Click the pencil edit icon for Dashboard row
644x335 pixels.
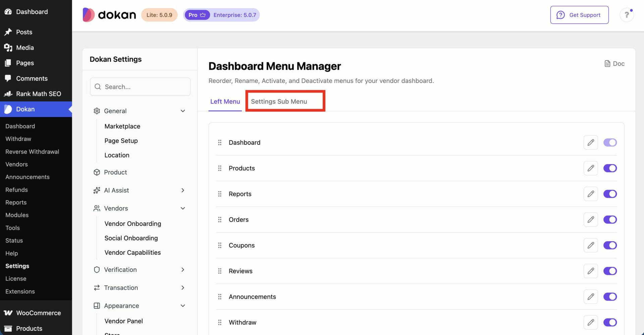[591, 142]
